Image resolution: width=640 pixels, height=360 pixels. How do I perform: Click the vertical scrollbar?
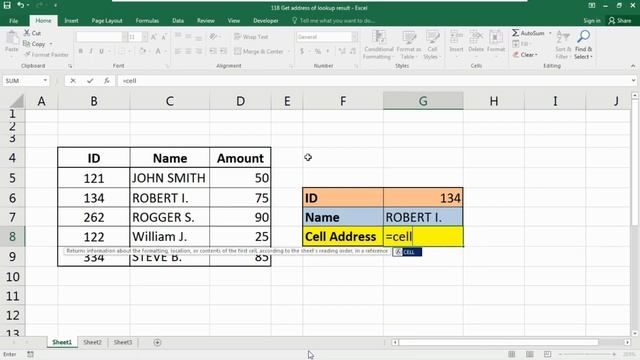[635, 161]
